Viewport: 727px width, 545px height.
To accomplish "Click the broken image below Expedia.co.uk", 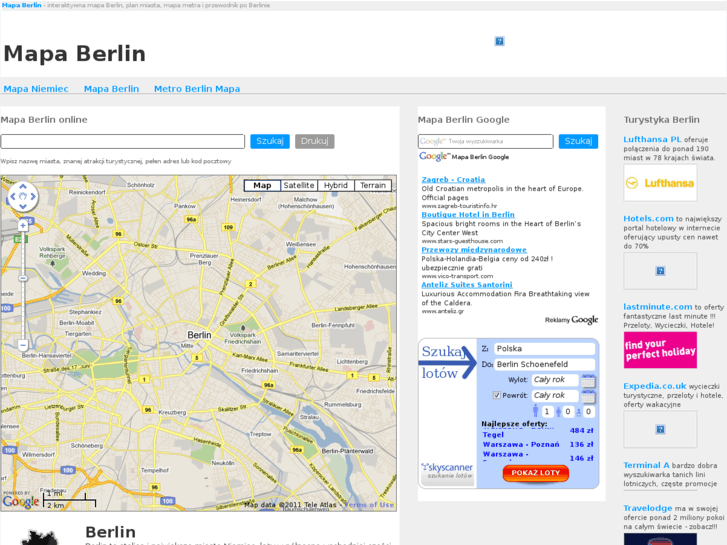I will 660,429.
